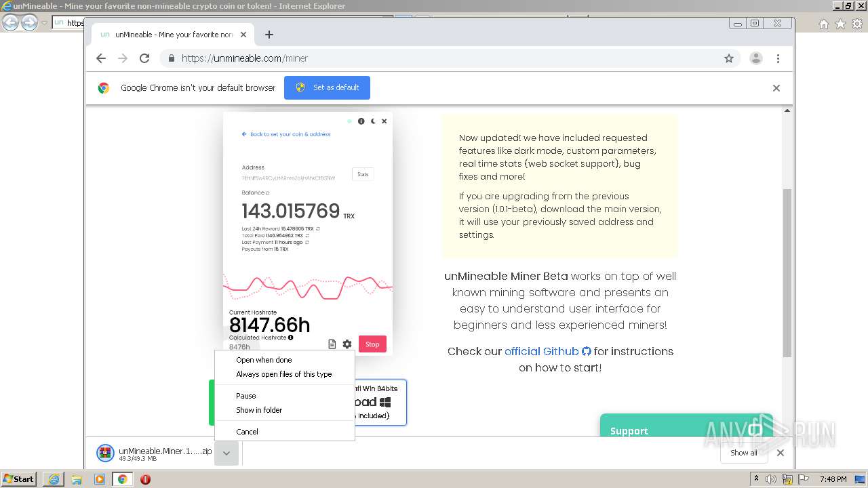The width and height of the screenshot is (868, 488).
Task: Click the IE window's back button
Action: pos(10,22)
